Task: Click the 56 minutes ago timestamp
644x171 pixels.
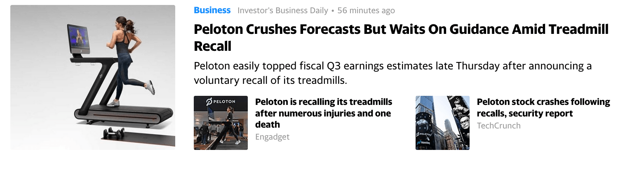Action: coord(366,10)
